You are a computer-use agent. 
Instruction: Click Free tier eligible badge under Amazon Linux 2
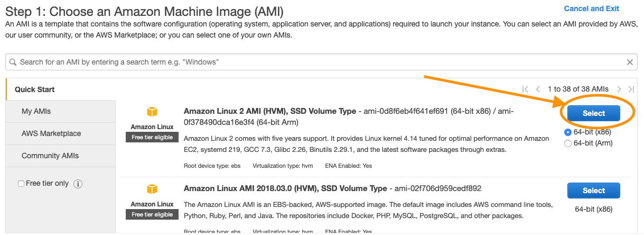152,137
